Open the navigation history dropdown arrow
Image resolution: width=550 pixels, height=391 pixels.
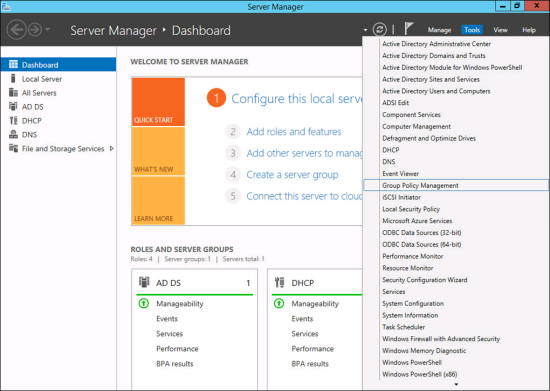pyautogui.click(x=48, y=29)
